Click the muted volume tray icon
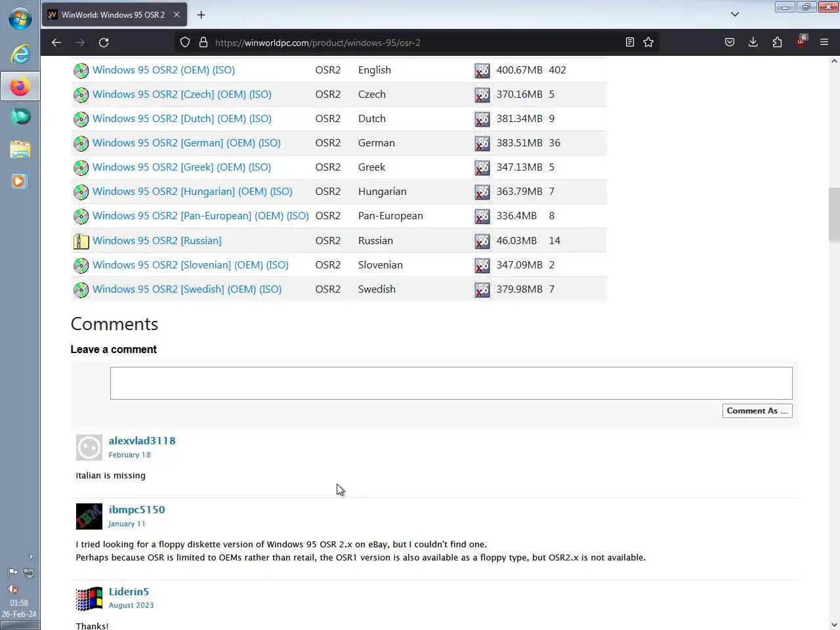 tap(12, 589)
